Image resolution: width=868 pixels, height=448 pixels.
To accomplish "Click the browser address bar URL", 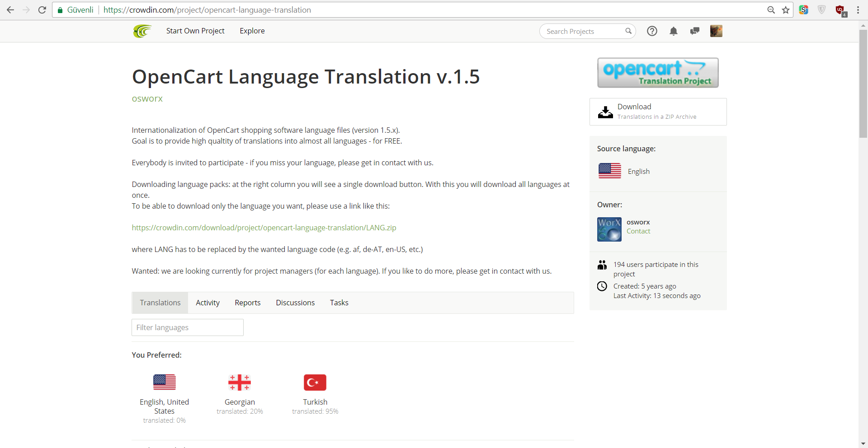I will pyautogui.click(x=207, y=10).
